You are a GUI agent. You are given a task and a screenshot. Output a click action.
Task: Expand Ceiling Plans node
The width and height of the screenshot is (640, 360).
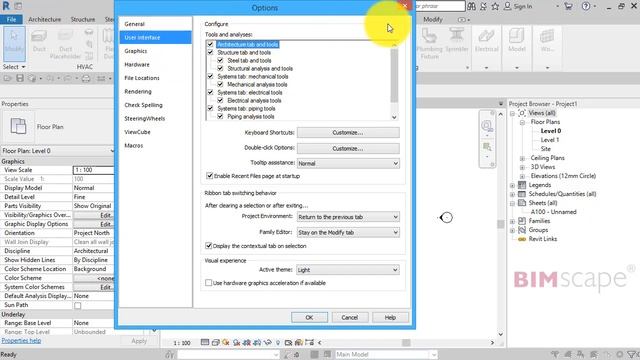click(522, 158)
